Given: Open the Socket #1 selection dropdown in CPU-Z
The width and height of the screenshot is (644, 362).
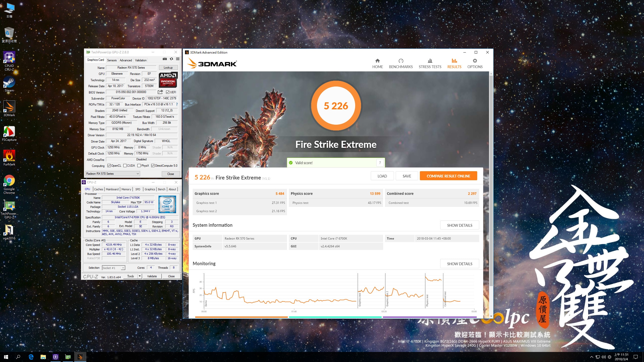Looking at the screenshot, I should (x=113, y=268).
